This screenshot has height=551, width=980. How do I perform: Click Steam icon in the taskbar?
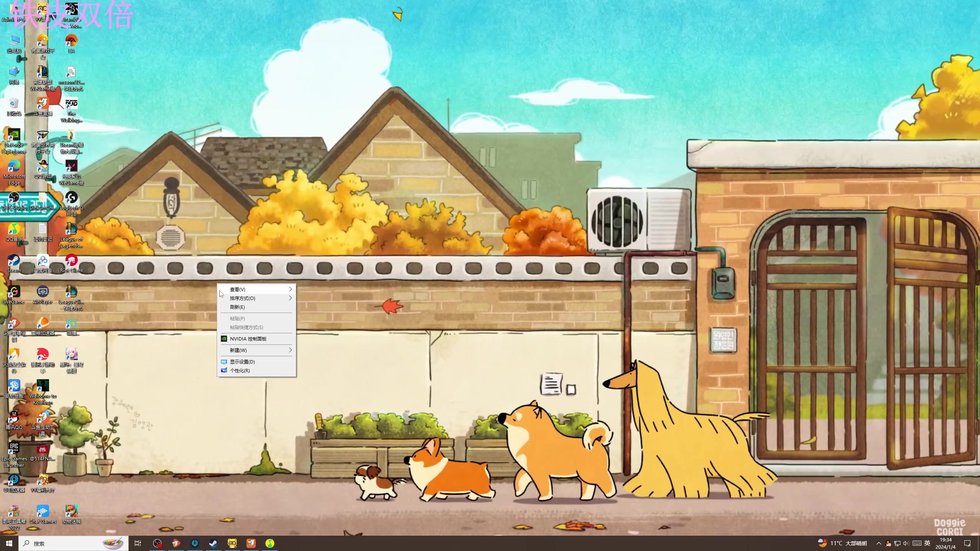click(x=213, y=543)
